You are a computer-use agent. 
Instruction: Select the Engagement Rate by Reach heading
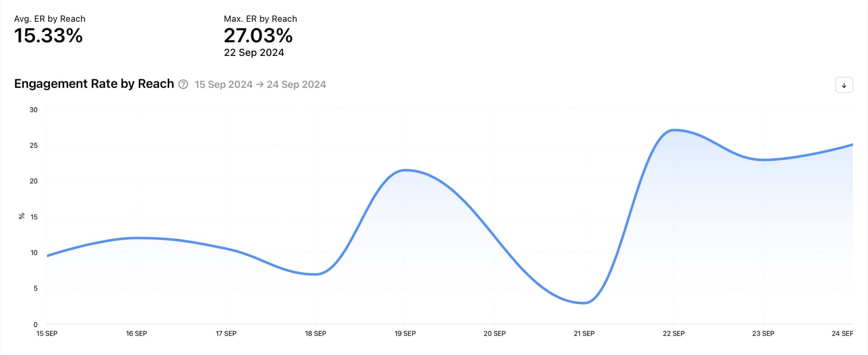point(93,84)
